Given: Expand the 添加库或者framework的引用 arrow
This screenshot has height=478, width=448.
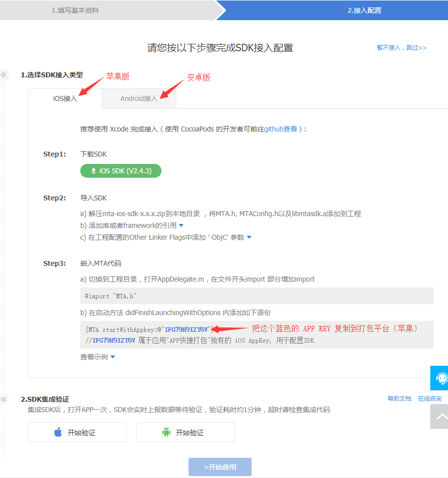Looking at the screenshot, I should click(181, 225).
